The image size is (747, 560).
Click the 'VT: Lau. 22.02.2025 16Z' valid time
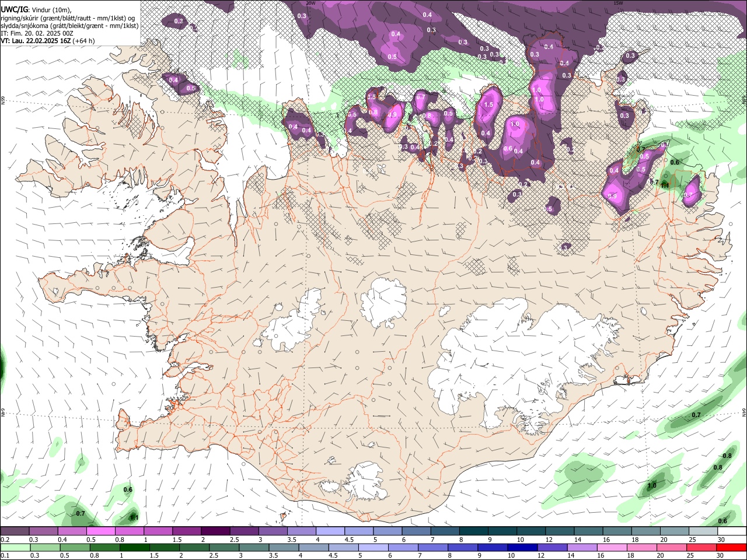pos(36,41)
